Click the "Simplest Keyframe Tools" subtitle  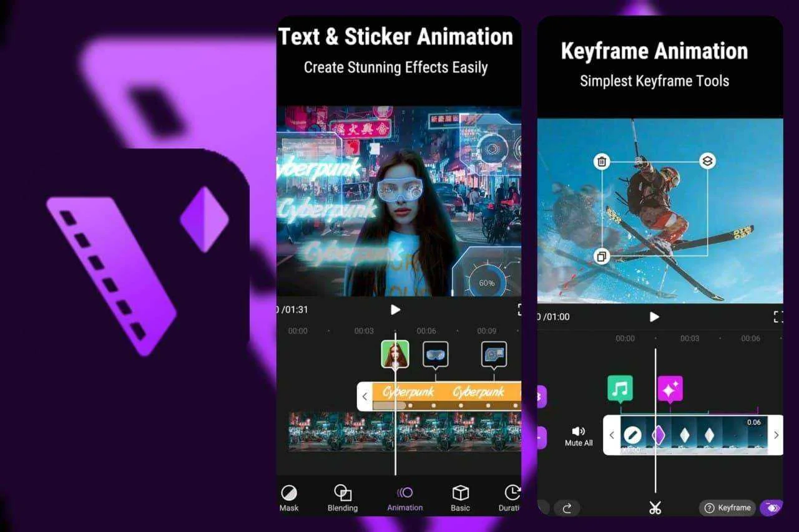click(655, 81)
